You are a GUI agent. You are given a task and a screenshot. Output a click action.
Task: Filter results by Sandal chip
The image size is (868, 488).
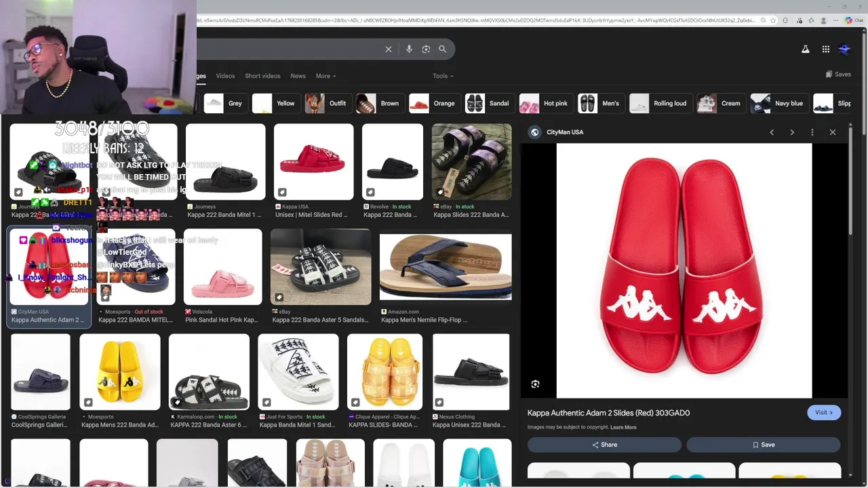click(x=489, y=103)
